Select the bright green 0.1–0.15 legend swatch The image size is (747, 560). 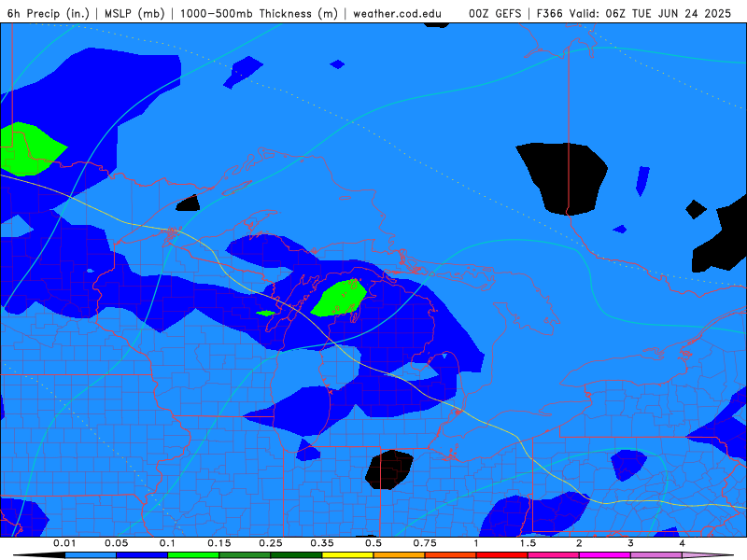tap(193, 555)
